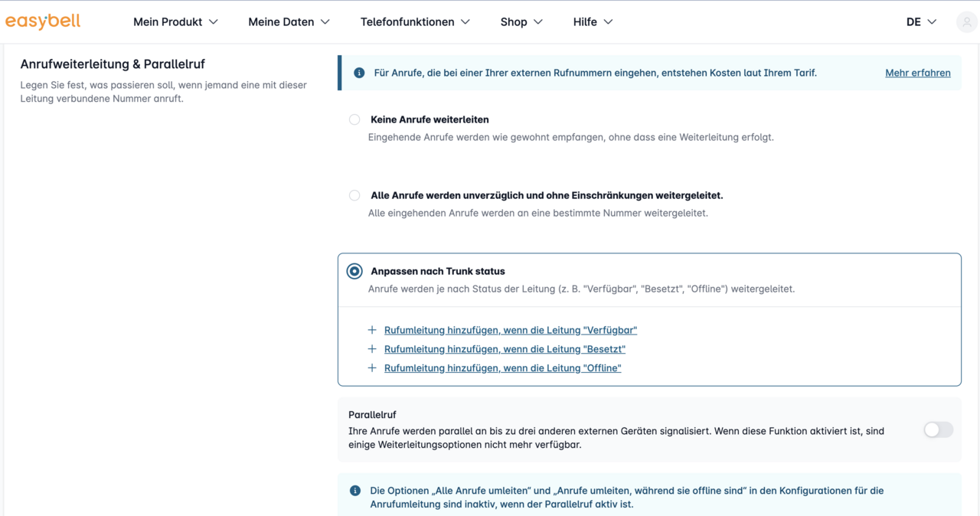The image size is (980, 516).
Task: Open the "Shop" menu
Action: [x=521, y=22]
